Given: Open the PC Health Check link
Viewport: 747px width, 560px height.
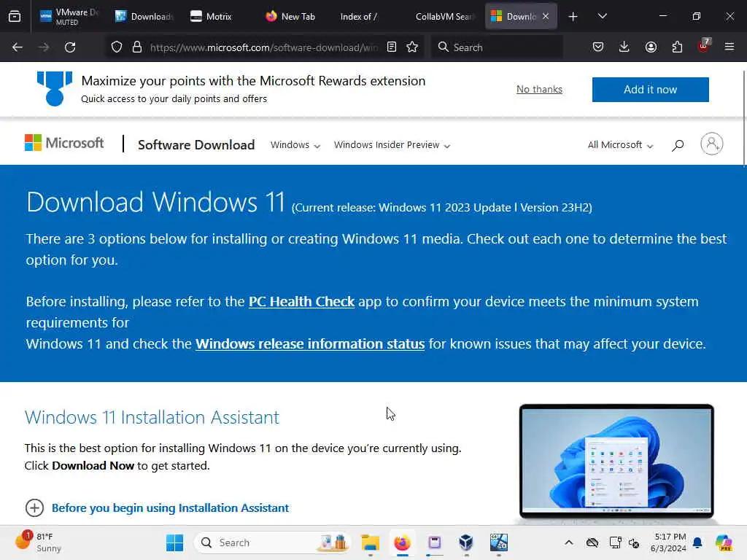Looking at the screenshot, I should 301,301.
